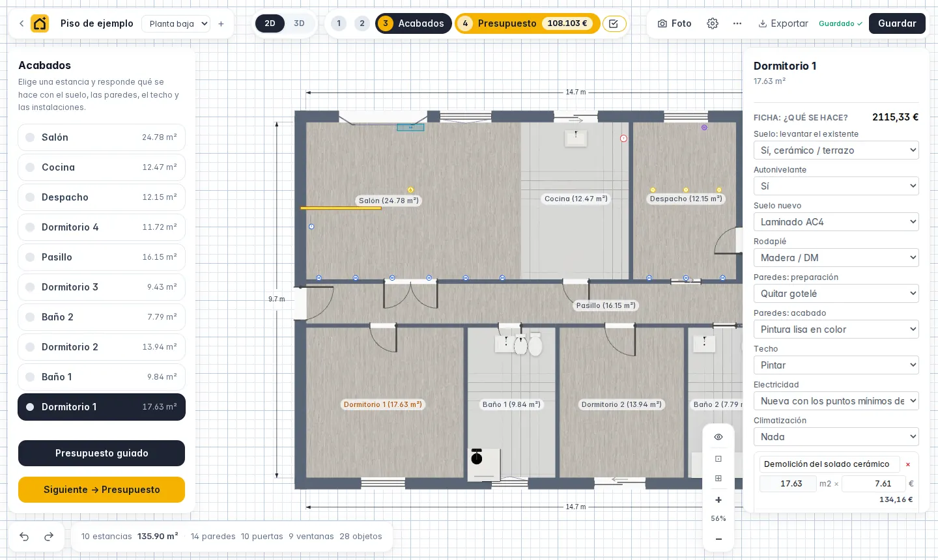Viewport: 938px width, 560px height.
Task: Click the Presupuesto guiado button
Action: 102,453
